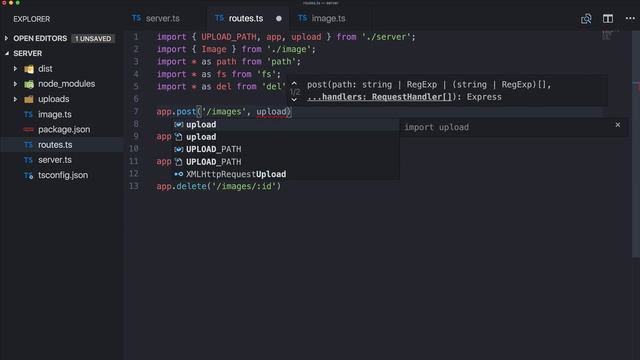Open the image.ts editor tab
The height and width of the screenshot is (360, 640).
click(x=328, y=18)
